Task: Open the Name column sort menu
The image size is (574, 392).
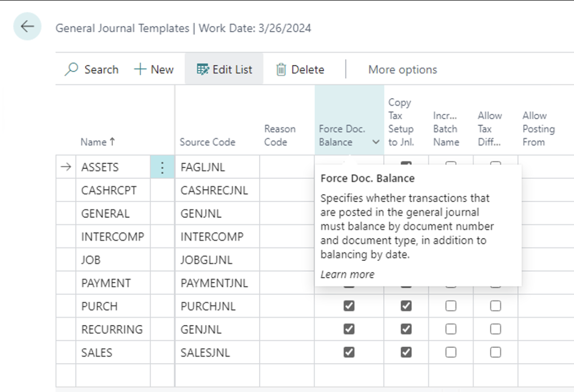Action: click(98, 142)
